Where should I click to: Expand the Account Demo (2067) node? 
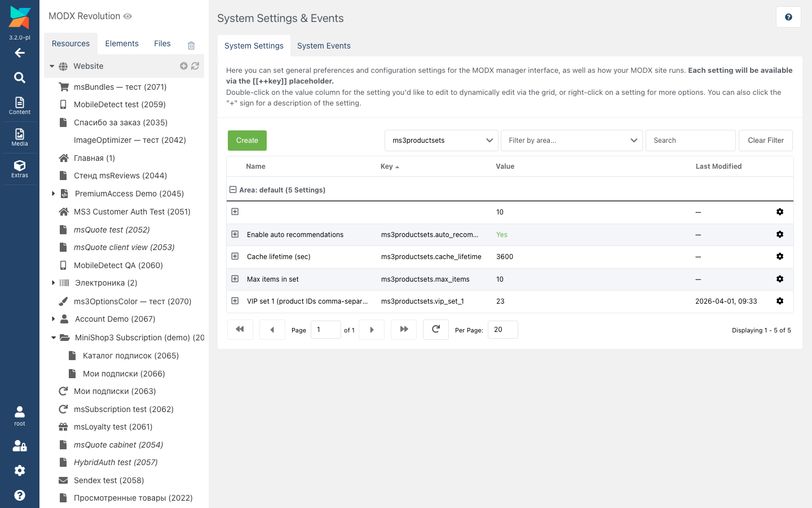click(54, 319)
